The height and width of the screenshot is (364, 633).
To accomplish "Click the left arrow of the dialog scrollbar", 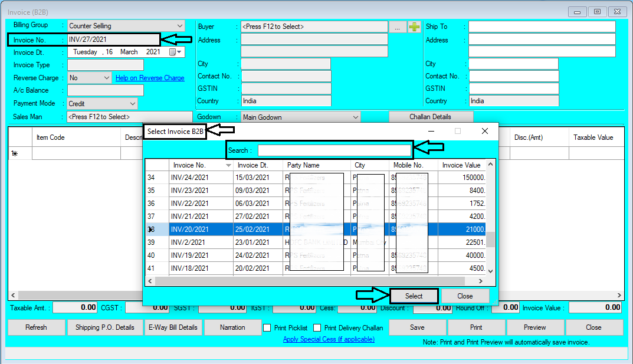I will pyautogui.click(x=149, y=280).
